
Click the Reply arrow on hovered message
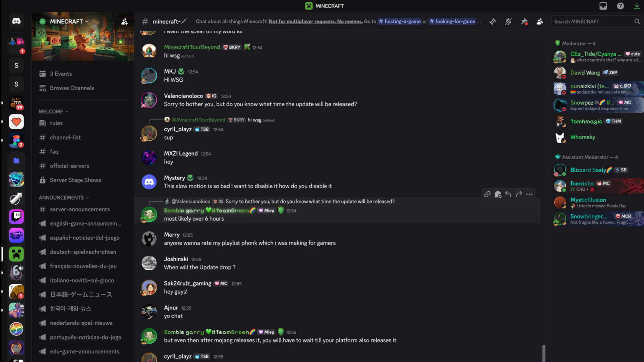(x=508, y=194)
